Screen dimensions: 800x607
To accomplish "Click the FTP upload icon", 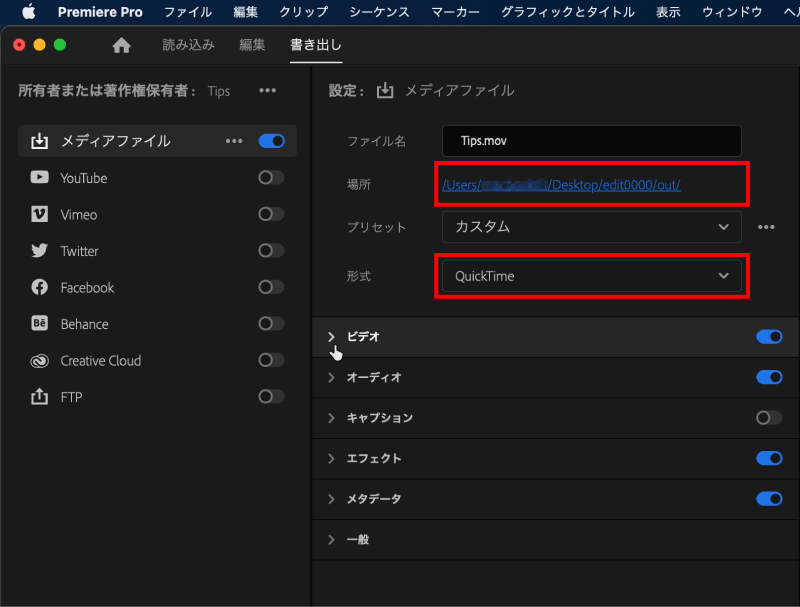I will coord(39,396).
